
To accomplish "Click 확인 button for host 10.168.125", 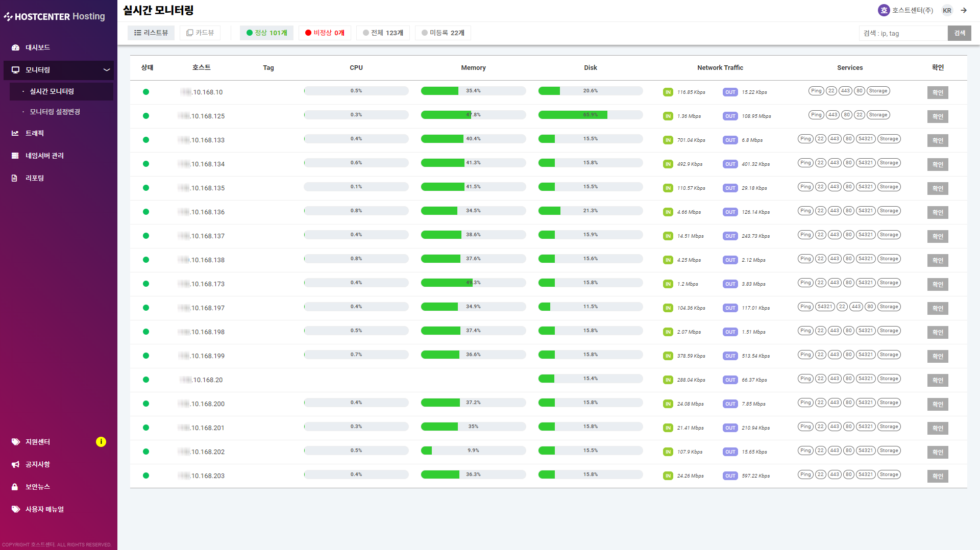I will (938, 116).
